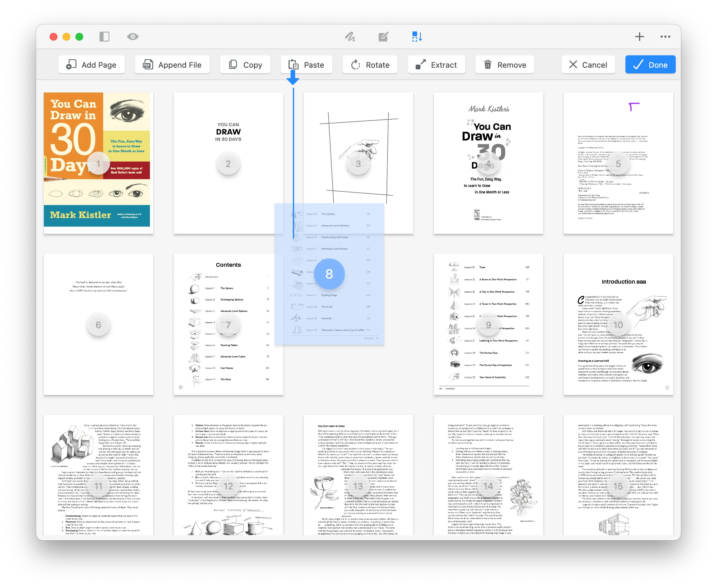717x588 pixels.
Task: Select page 15 thumbnail
Action: click(618, 475)
